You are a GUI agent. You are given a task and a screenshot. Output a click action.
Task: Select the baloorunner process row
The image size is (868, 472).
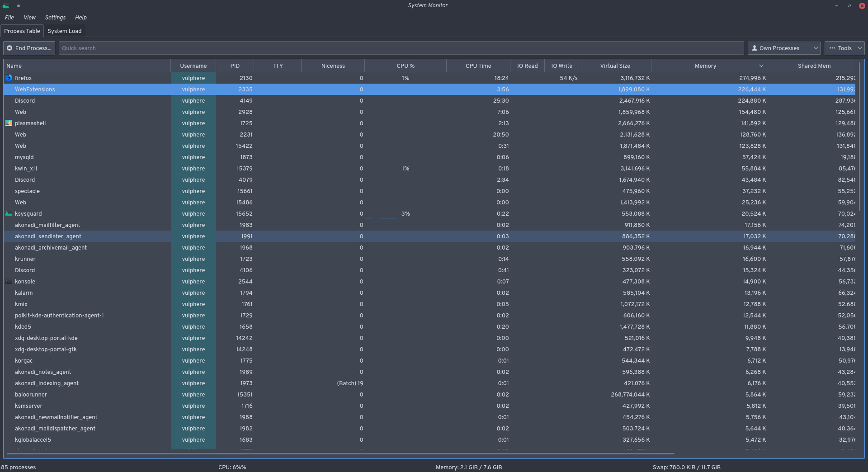[430, 394]
